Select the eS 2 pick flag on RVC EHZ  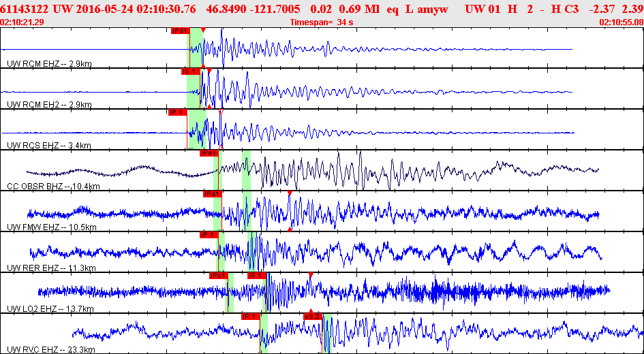click(x=313, y=317)
